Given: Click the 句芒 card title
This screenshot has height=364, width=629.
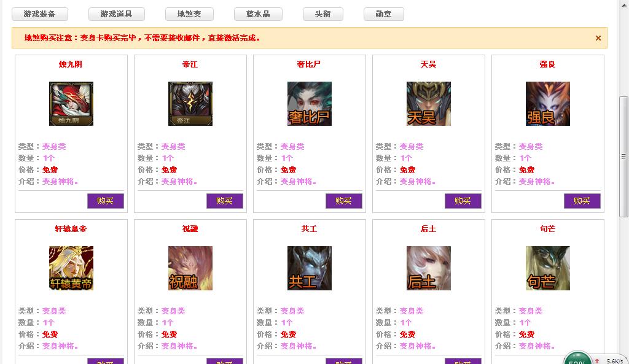Looking at the screenshot, I should point(547,228).
